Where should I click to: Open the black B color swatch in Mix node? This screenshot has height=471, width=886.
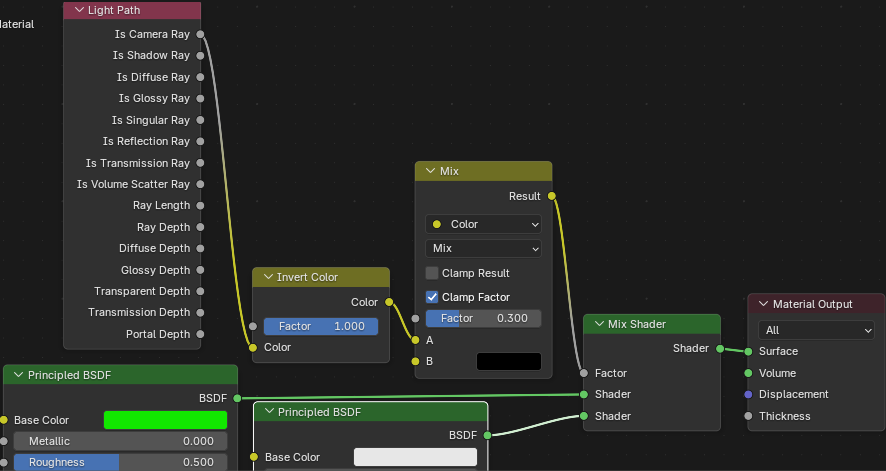pos(509,361)
